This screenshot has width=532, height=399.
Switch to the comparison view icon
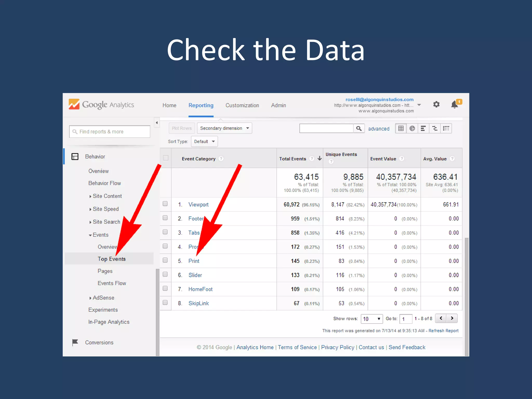click(x=435, y=128)
